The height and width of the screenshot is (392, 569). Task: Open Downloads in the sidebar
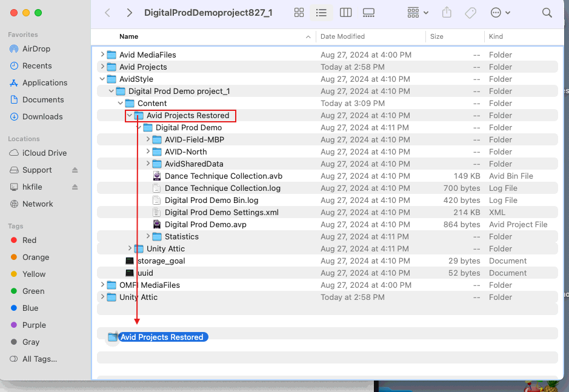[x=42, y=117]
